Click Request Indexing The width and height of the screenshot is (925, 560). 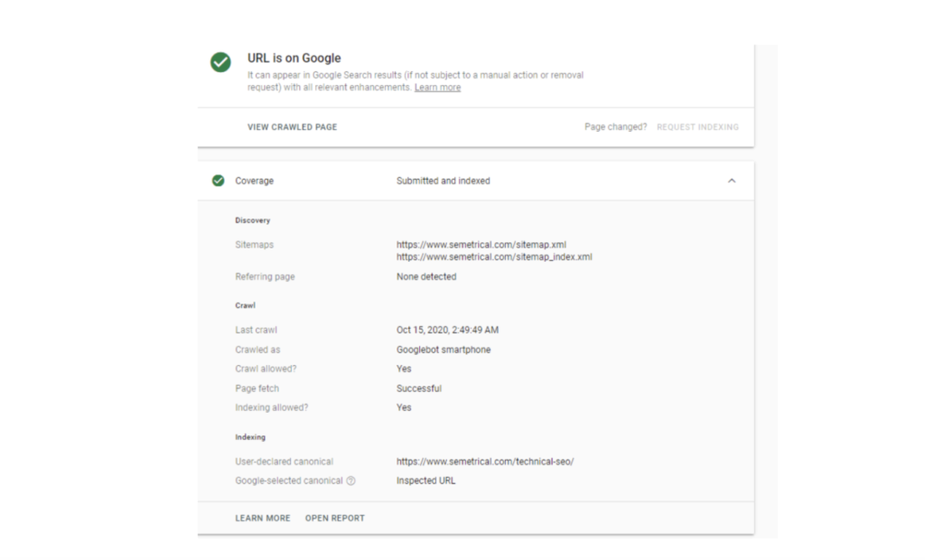tap(697, 127)
